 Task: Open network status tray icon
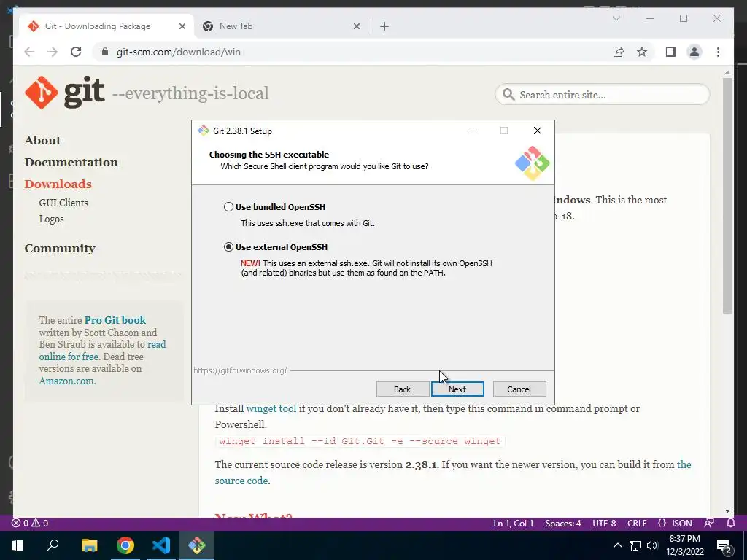635,545
